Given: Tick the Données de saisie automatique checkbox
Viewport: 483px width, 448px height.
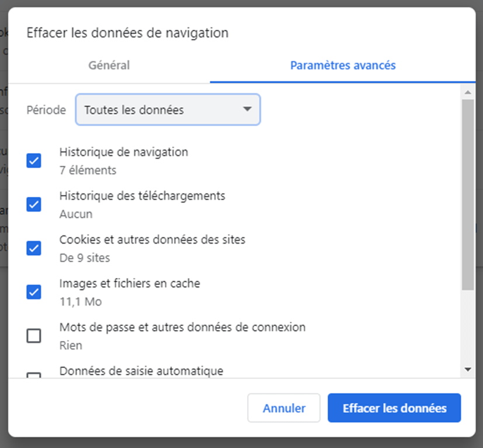Looking at the screenshot, I should [34, 376].
